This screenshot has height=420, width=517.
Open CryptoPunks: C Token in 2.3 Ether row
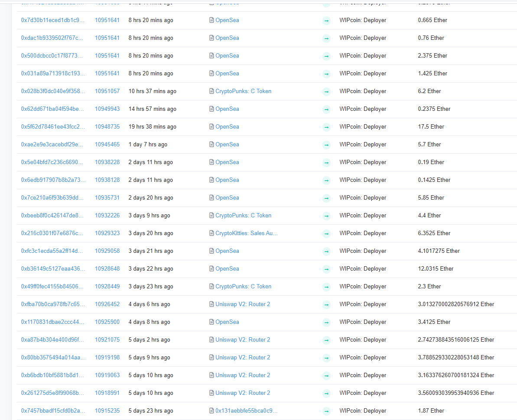(x=244, y=287)
